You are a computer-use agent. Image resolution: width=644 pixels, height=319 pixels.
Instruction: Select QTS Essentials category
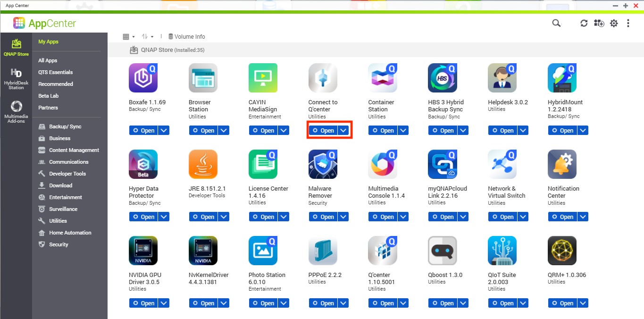click(x=55, y=72)
